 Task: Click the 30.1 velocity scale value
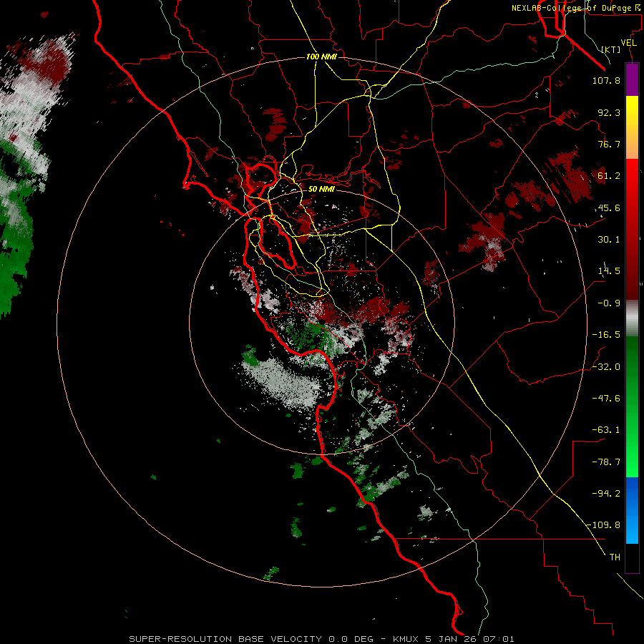pyautogui.click(x=609, y=240)
